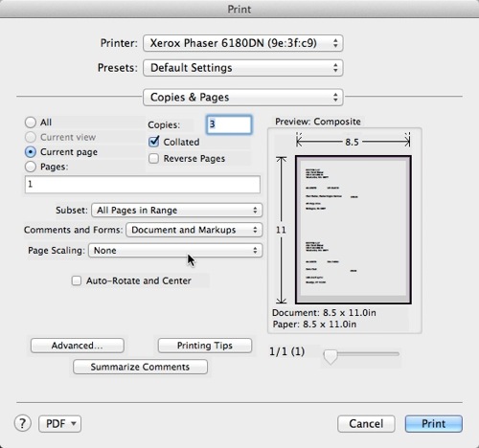Open the Copies & Pages section dropdown

pos(243,97)
